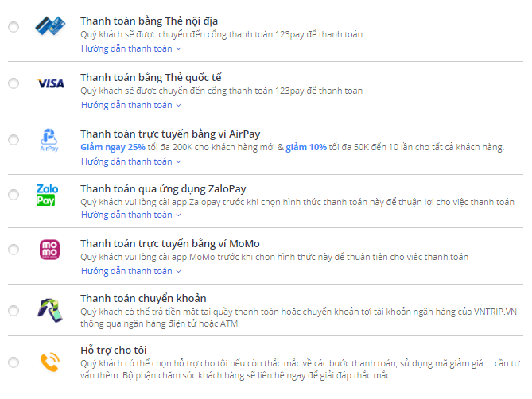
Task: Click the Thanh toán chuyển khoản heading
Action: pyautogui.click(x=143, y=298)
